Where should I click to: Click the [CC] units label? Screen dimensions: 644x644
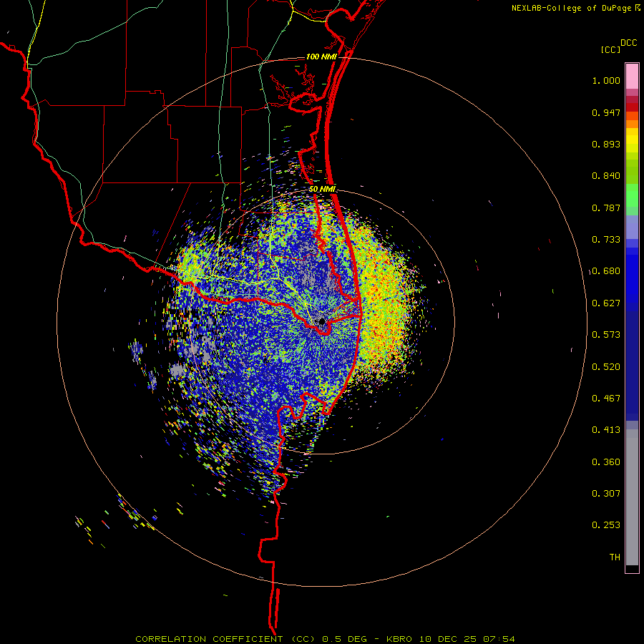click(x=611, y=49)
